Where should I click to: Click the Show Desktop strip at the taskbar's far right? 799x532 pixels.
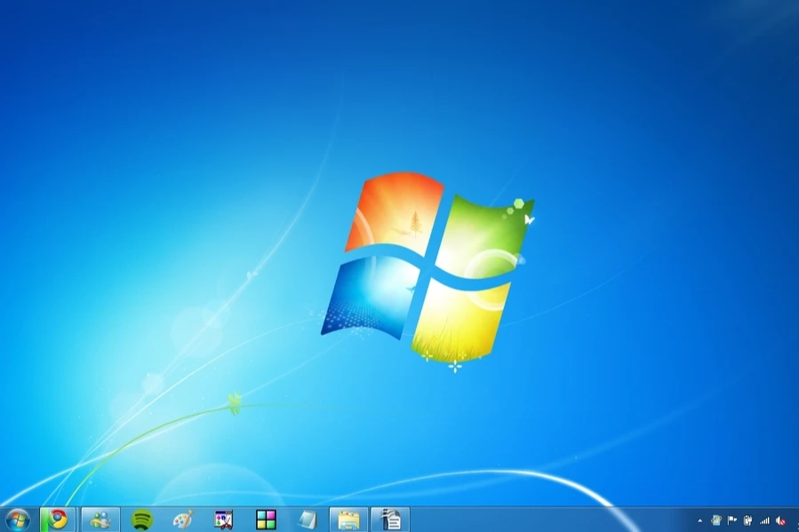click(x=795, y=520)
